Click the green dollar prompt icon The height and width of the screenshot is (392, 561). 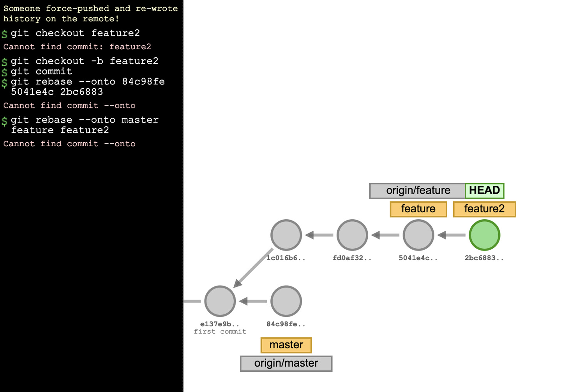click(4, 34)
